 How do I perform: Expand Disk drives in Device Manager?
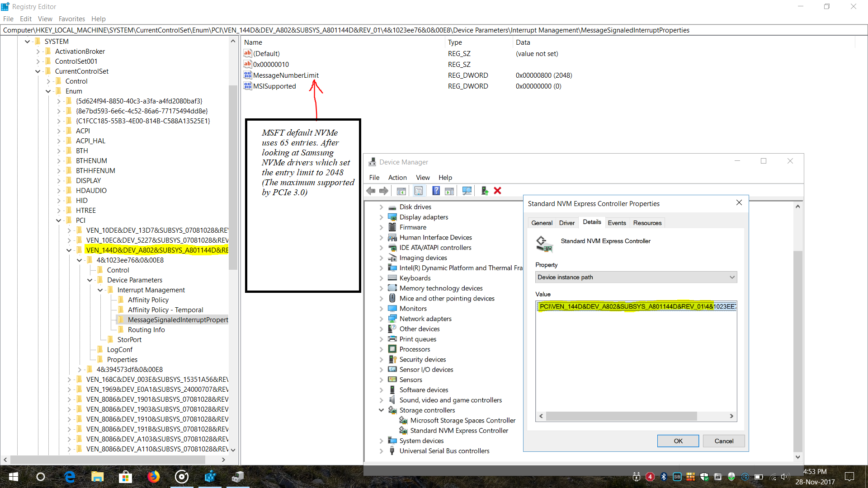pos(381,207)
